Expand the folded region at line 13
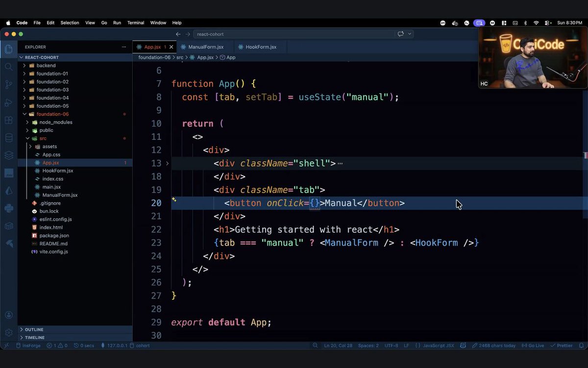 click(x=167, y=163)
